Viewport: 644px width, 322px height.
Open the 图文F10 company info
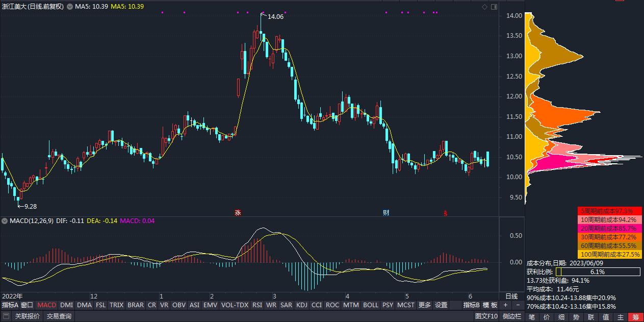pos(486,316)
